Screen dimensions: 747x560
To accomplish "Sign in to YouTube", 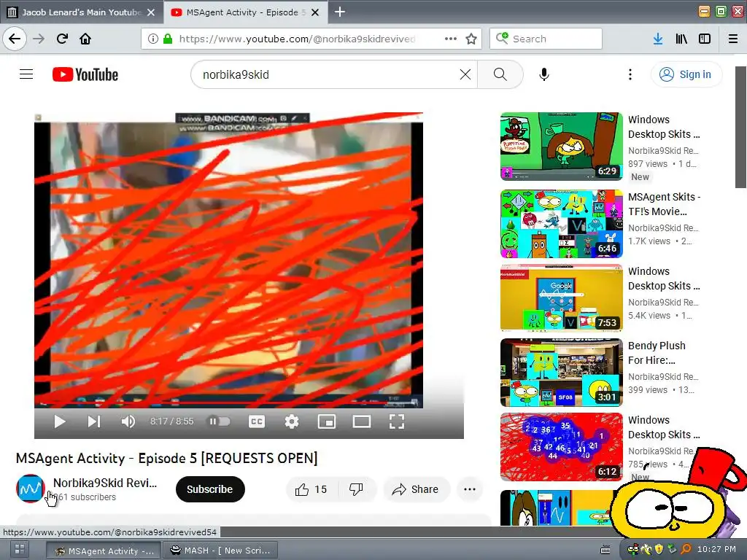I will [x=686, y=74].
